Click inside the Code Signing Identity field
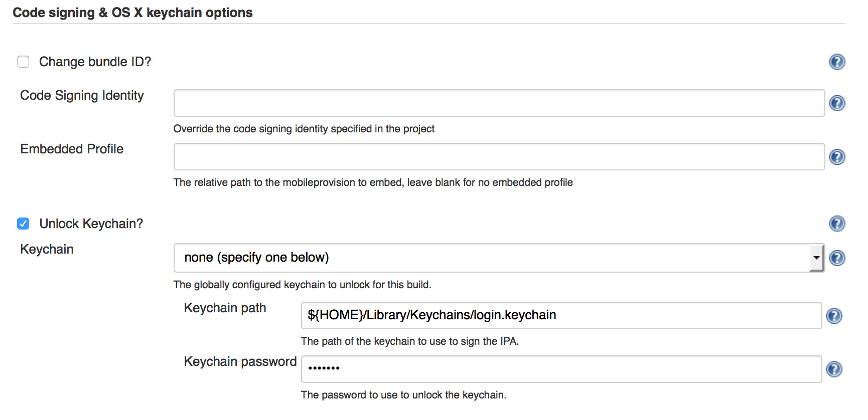The image size is (868, 420). pyautogui.click(x=497, y=103)
